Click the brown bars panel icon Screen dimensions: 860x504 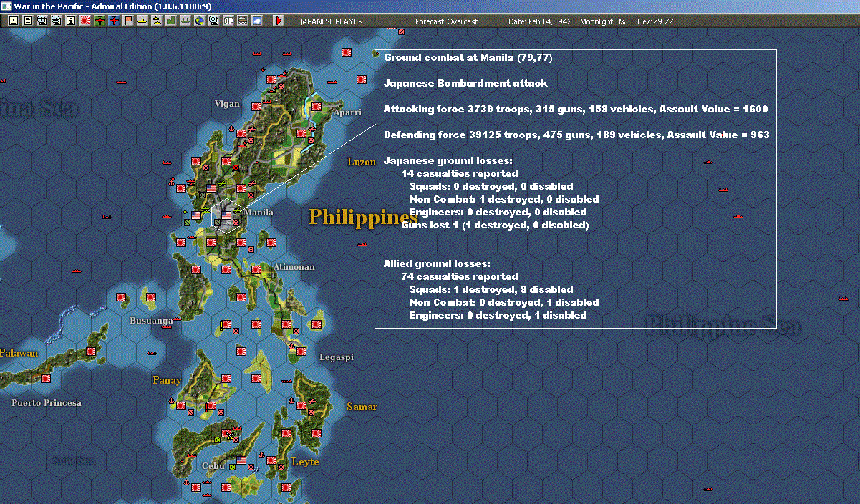pos(242,21)
